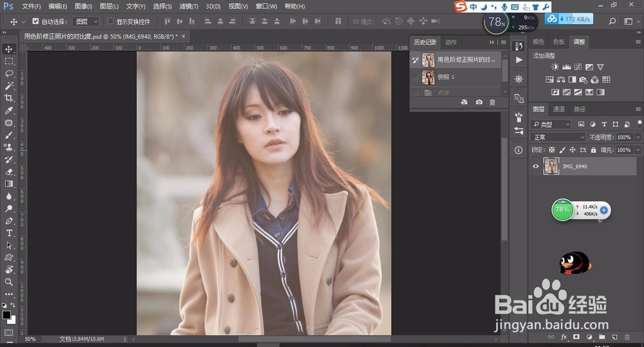
Task: Click the opacity 100% input field
Action: coord(624,137)
